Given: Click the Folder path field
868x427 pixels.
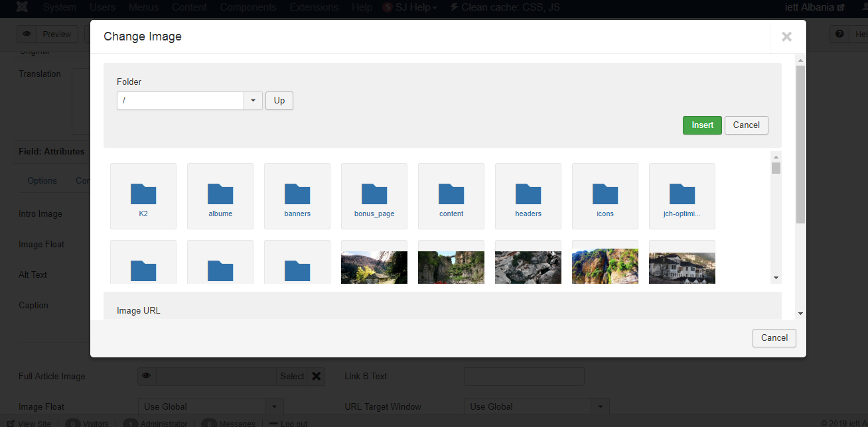Looking at the screenshot, I should pyautogui.click(x=181, y=101).
